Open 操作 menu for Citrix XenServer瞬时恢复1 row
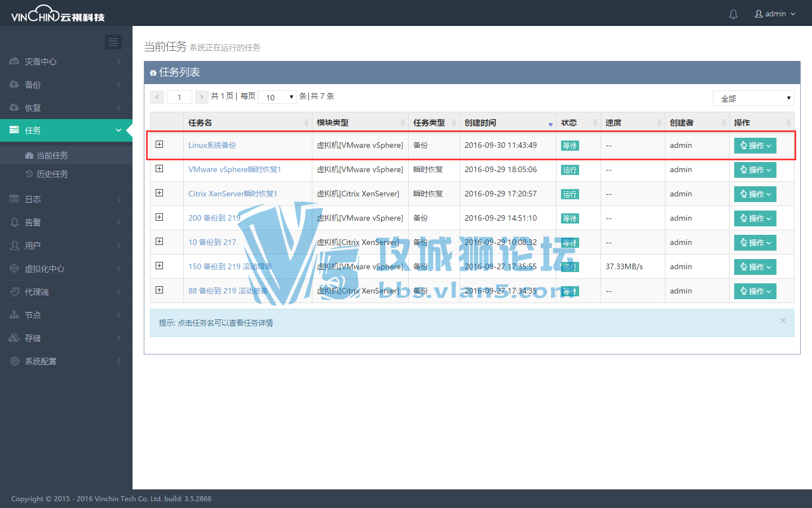812x508 pixels. coord(755,194)
